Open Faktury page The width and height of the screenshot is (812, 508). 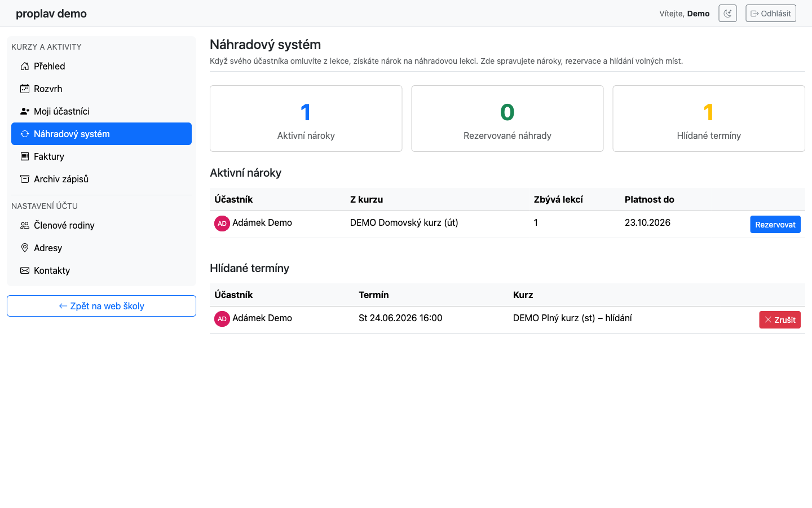tap(101, 156)
